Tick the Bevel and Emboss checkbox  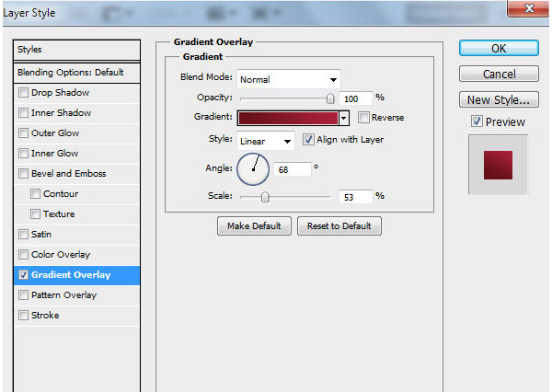click(x=23, y=174)
